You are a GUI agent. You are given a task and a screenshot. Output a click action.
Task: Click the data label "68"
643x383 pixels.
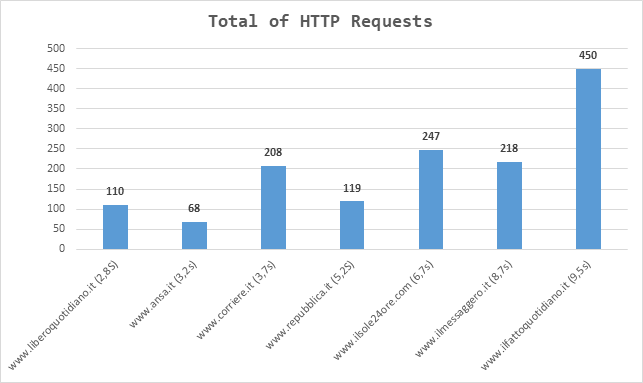tap(194, 208)
